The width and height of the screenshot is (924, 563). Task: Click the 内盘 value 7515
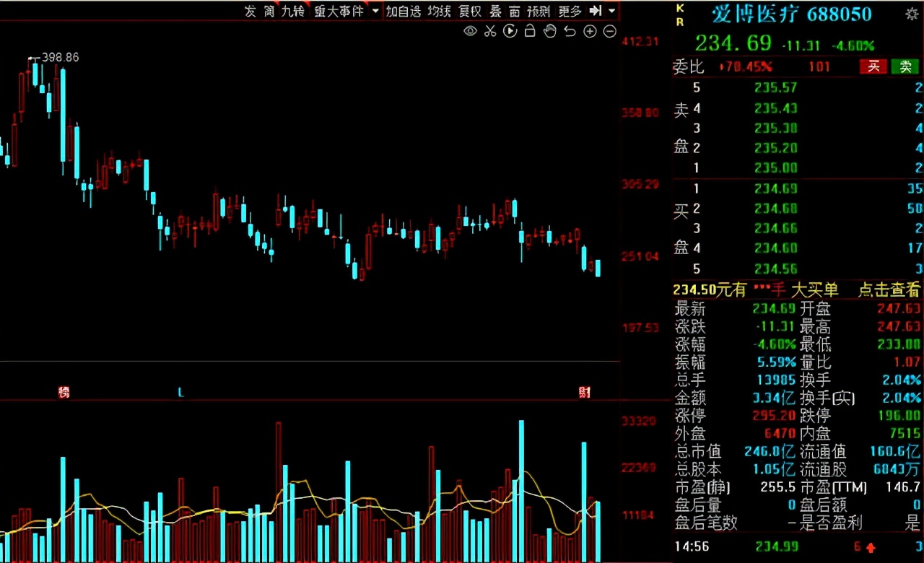pyautogui.click(x=906, y=434)
